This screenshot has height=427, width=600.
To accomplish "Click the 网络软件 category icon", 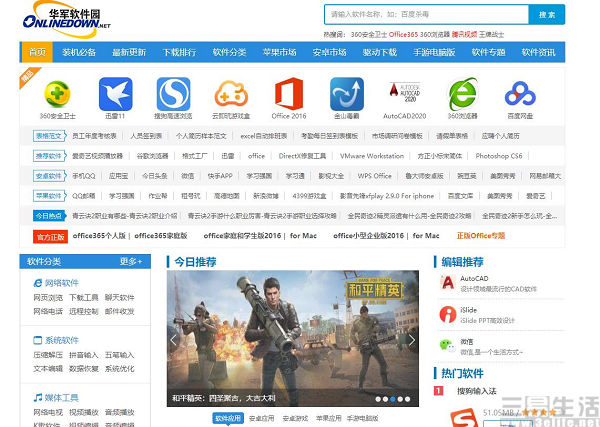I will [x=38, y=283].
